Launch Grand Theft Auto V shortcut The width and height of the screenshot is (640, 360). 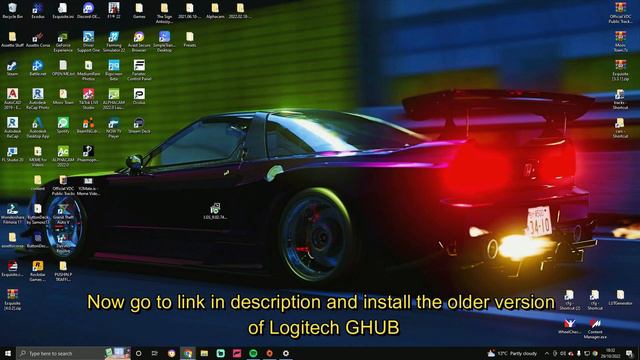pos(63,214)
